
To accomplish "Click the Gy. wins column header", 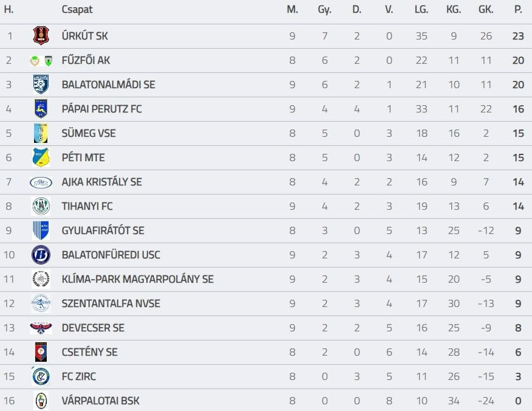I will pos(324,10).
